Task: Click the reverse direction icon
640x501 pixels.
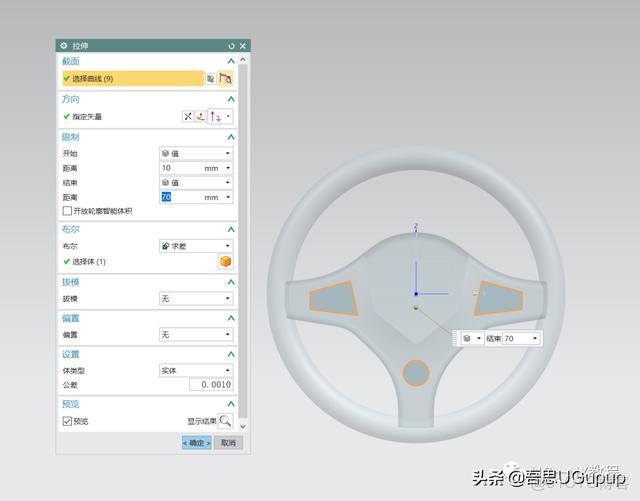Action: click(x=187, y=116)
